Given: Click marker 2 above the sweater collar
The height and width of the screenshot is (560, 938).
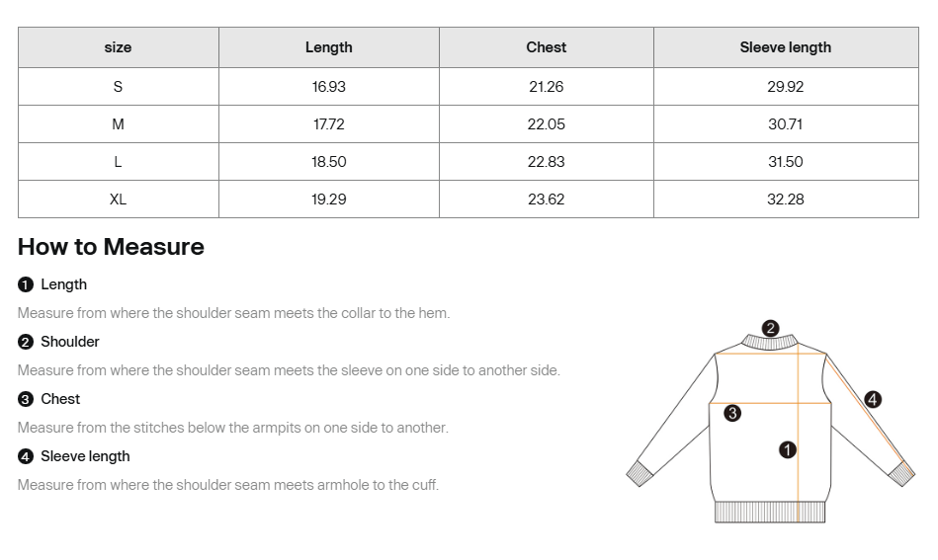Looking at the screenshot, I should click(x=771, y=328).
